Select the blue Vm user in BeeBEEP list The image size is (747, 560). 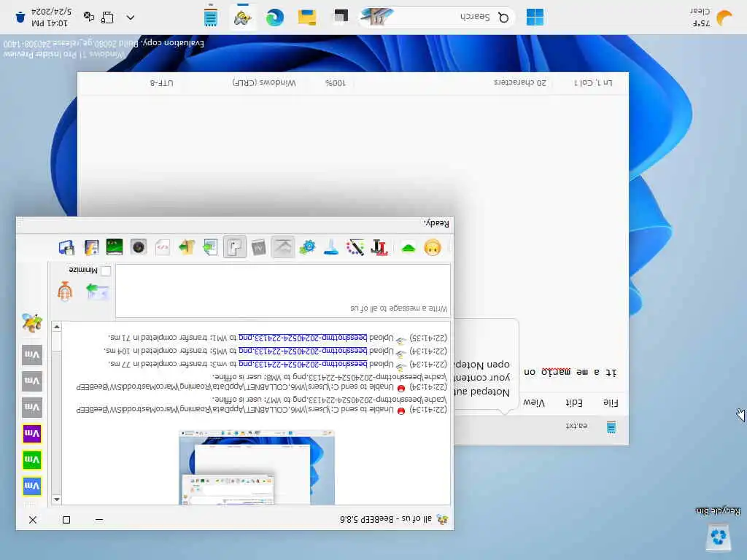click(x=32, y=486)
